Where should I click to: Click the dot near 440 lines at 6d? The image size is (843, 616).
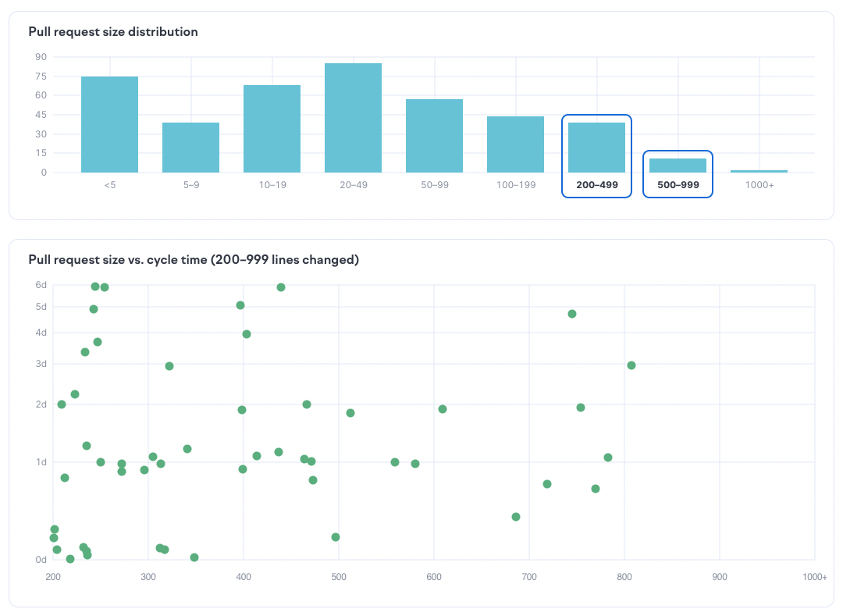pyautogui.click(x=281, y=287)
